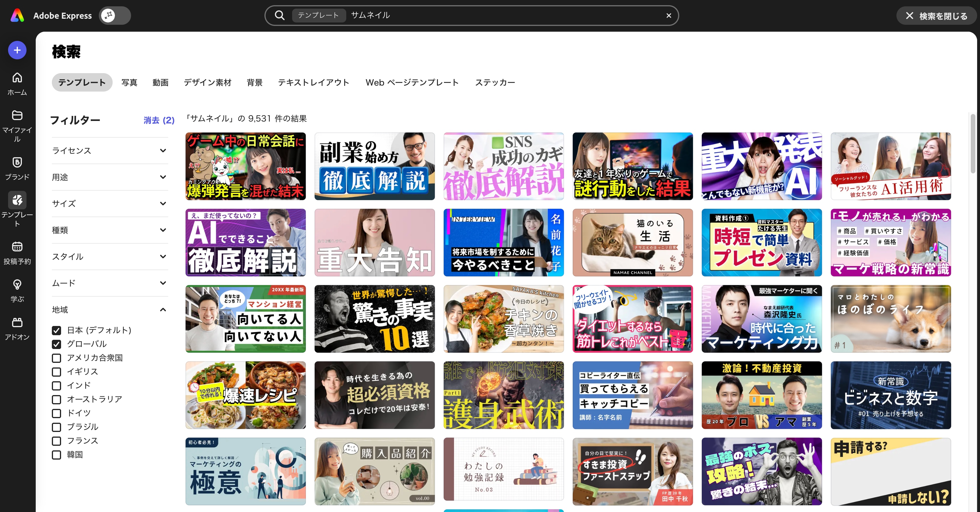Open マイファイル folder icon in sidebar
This screenshot has width=980, height=512.
click(x=17, y=115)
